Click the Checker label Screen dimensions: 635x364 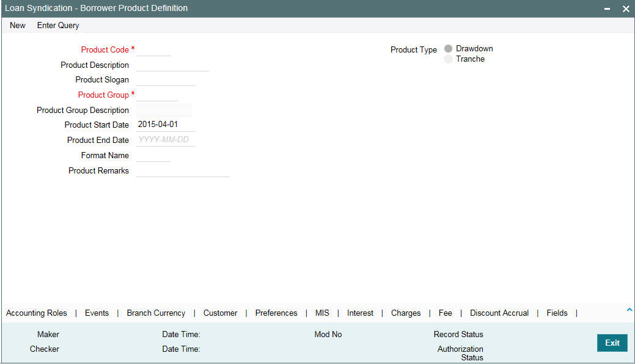pyautogui.click(x=45, y=349)
